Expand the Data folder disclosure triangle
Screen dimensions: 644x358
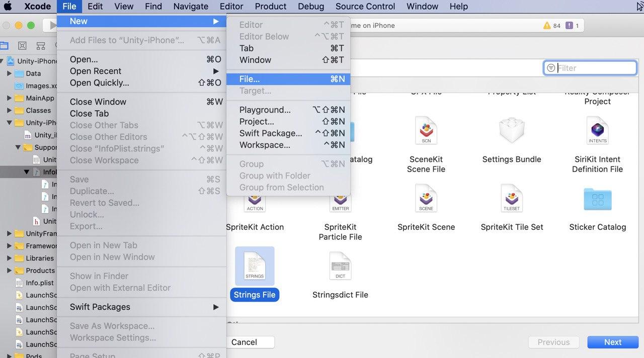click(x=9, y=73)
